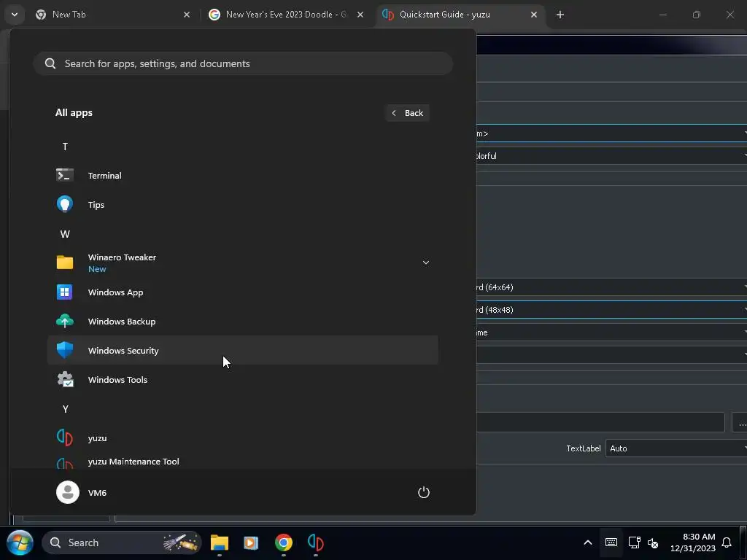Click the muted volume tray icon
The height and width of the screenshot is (560, 747).
653,542
